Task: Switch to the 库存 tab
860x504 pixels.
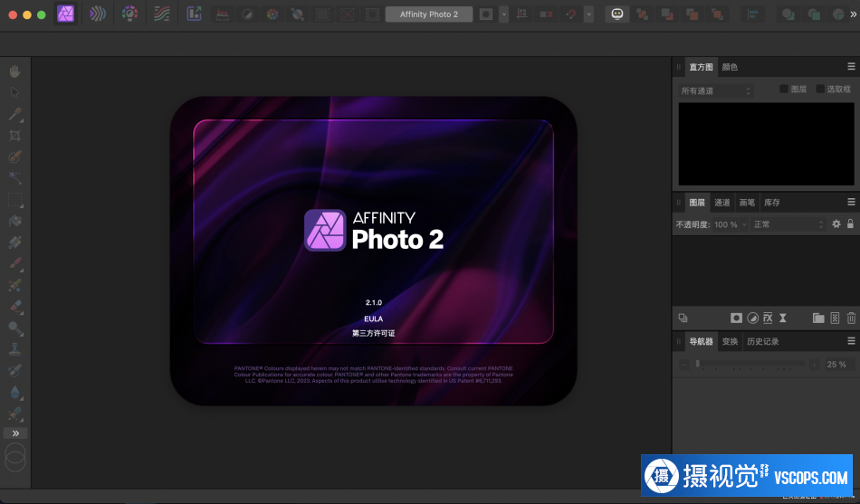Action: [771, 203]
